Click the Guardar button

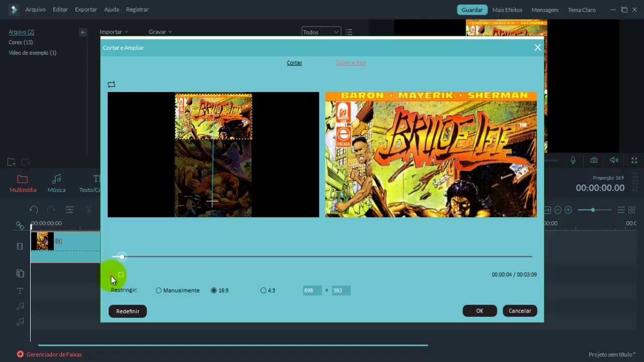(x=472, y=10)
